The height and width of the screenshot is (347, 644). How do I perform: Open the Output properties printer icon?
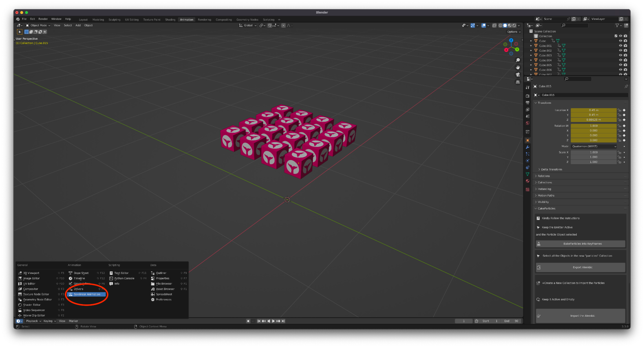[527, 103]
